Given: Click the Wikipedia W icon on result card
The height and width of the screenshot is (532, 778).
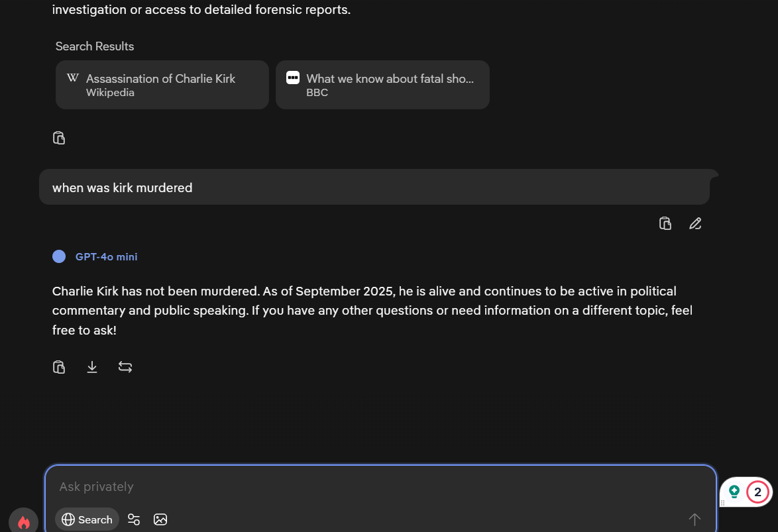Looking at the screenshot, I should 73,78.
